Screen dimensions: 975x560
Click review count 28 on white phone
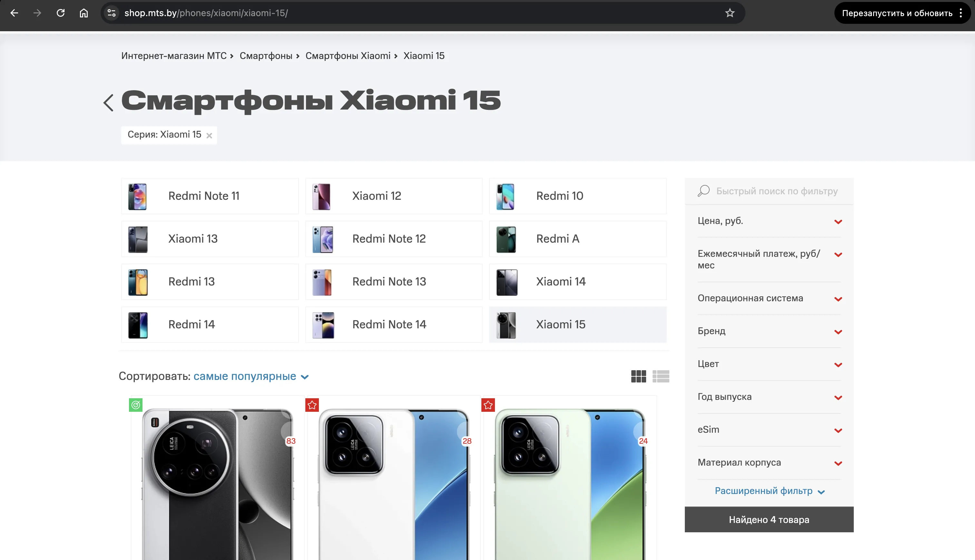[x=467, y=441]
